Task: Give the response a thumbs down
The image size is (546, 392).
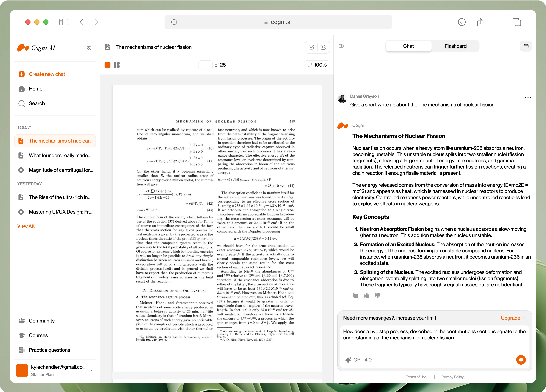Action: click(x=378, y=296)
